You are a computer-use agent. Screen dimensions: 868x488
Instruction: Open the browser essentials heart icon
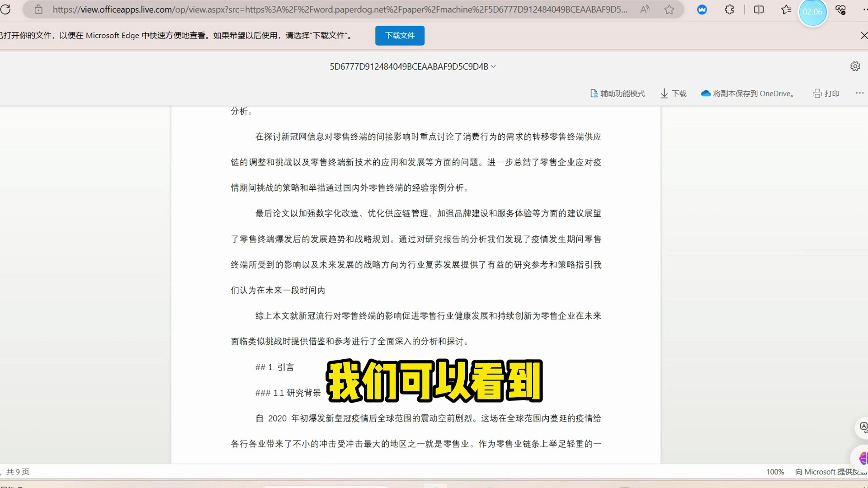tap(840, 9)
